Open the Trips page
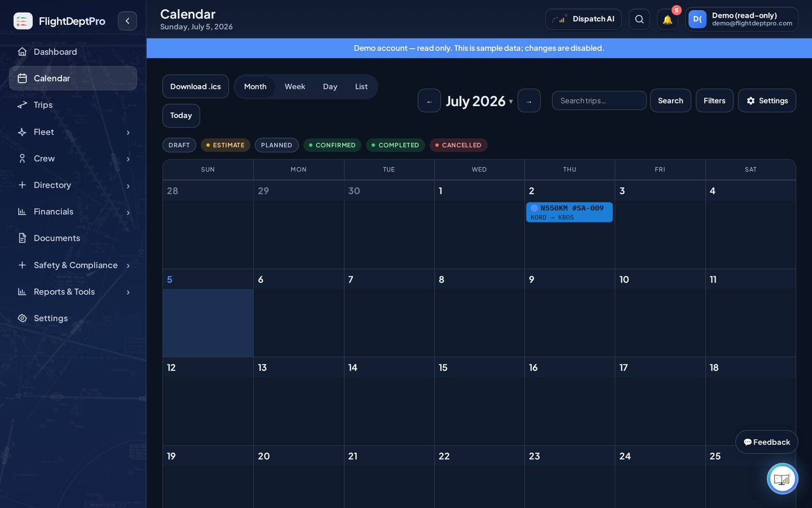Viewport: 812px width, 508px height. pyautogui.click(x=73, y=105)
